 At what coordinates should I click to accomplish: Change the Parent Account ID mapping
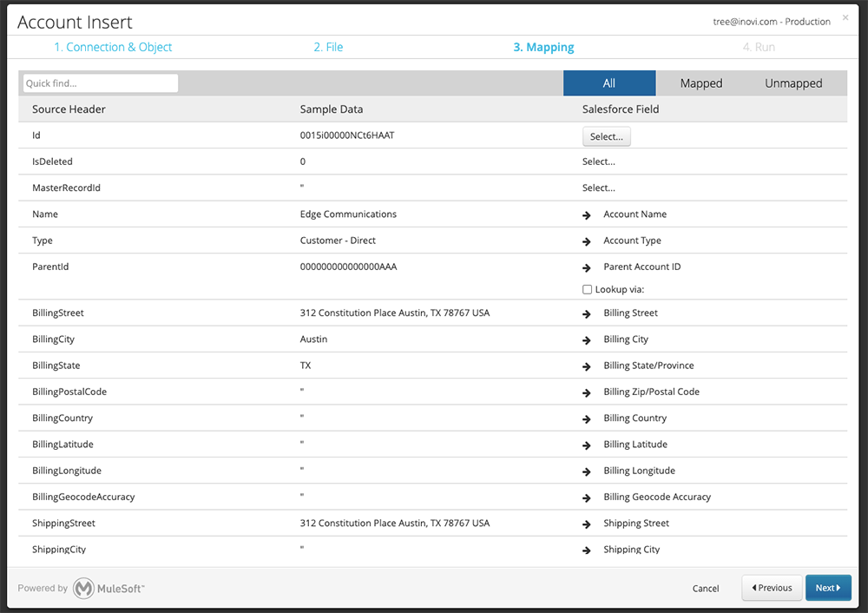pos(642,267)
